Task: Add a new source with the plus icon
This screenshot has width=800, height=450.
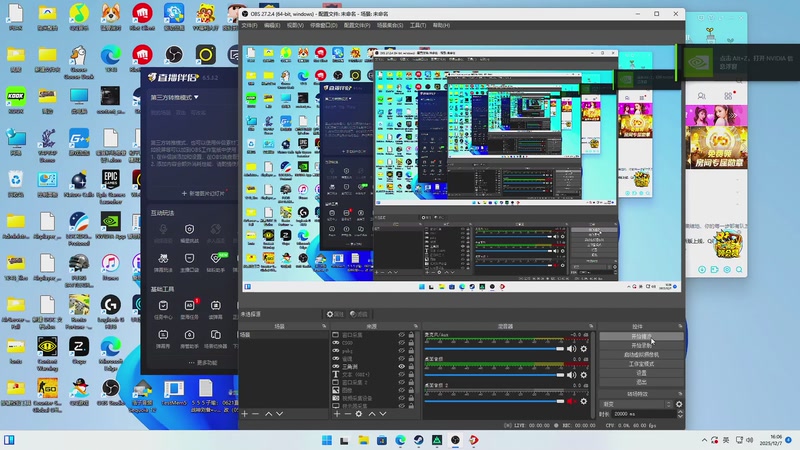Action: (x=337, y=414)
